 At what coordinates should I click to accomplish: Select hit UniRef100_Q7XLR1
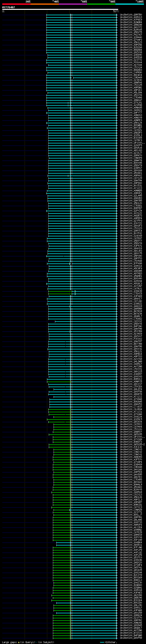131,103
